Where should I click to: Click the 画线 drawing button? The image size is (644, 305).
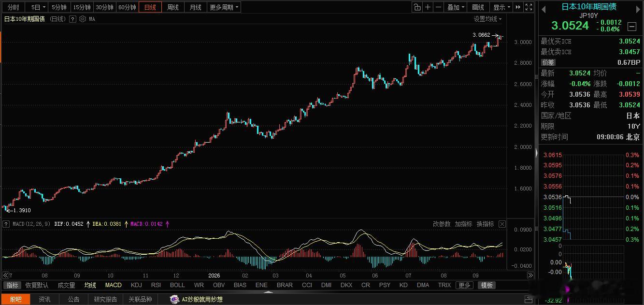[x=478, y=7]
